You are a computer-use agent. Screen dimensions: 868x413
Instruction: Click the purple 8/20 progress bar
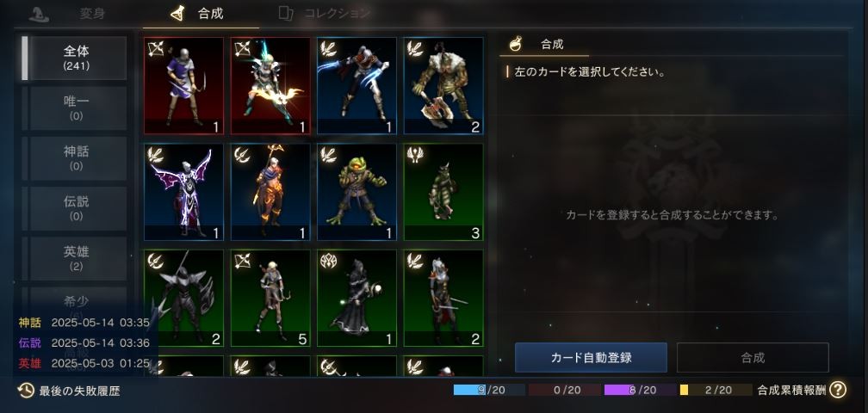pos(640,390)
